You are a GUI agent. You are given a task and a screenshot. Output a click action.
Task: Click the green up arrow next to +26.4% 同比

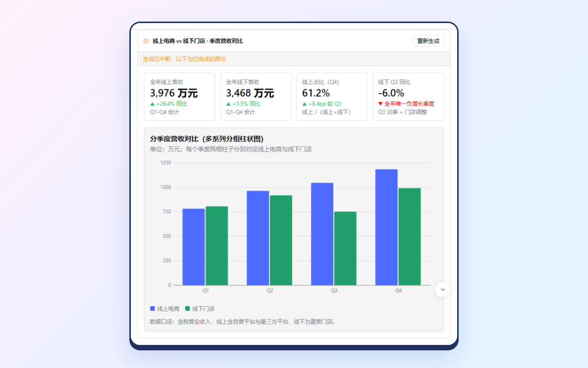coord(152,104)
